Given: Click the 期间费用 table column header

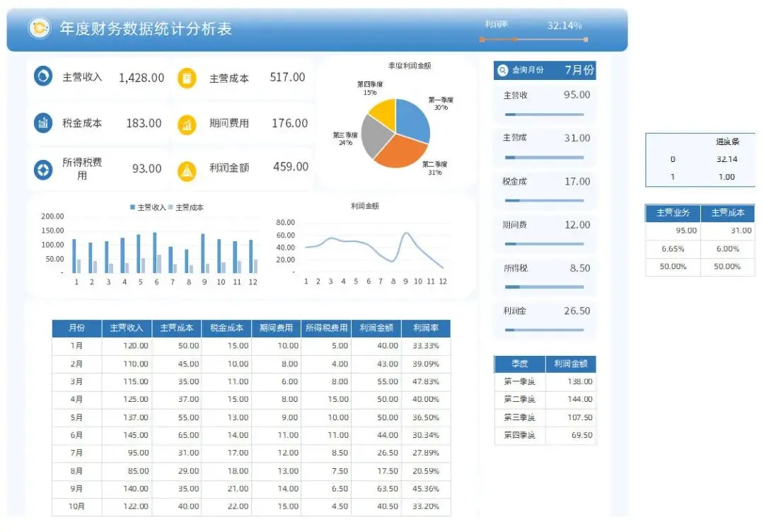Looking at the screenshot, I should 277,328.
